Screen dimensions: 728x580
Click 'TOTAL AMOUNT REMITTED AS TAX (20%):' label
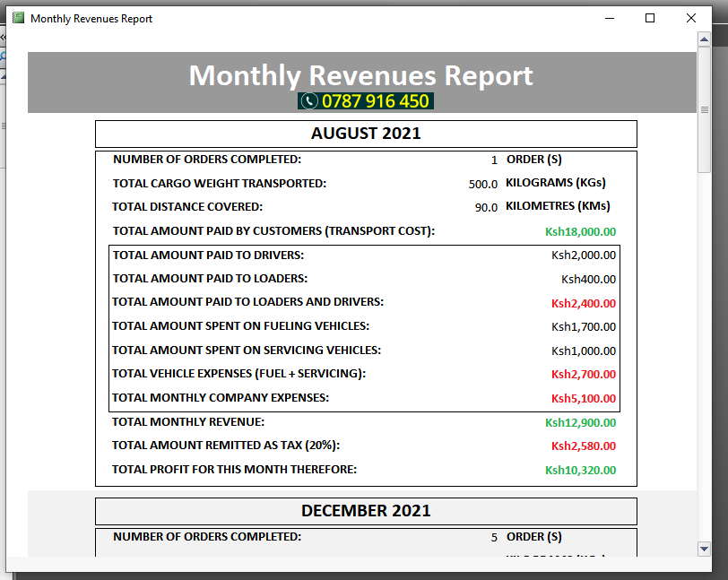[226, 446]
